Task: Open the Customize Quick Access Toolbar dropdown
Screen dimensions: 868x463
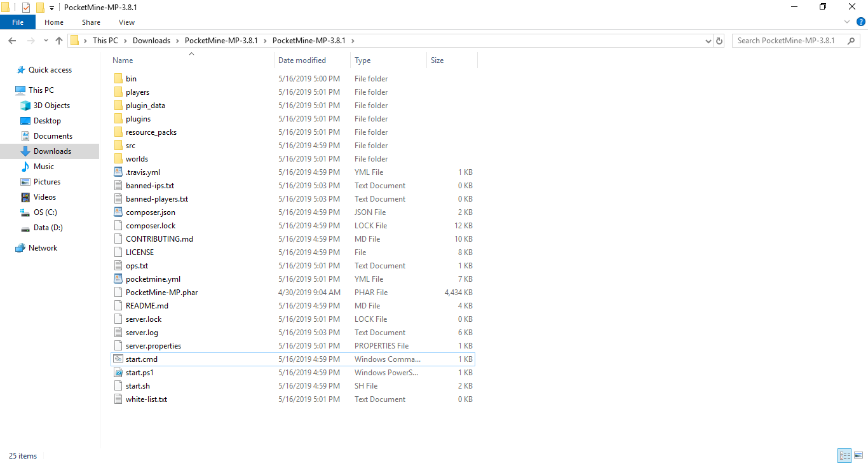Action: [x=51, y=8]
